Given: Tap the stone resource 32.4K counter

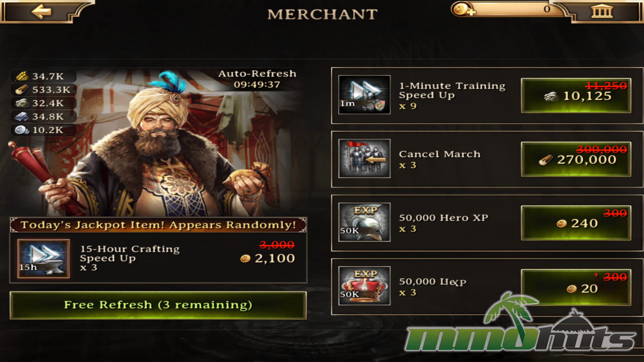Looking at the screenshot, I should click(44, 103).
